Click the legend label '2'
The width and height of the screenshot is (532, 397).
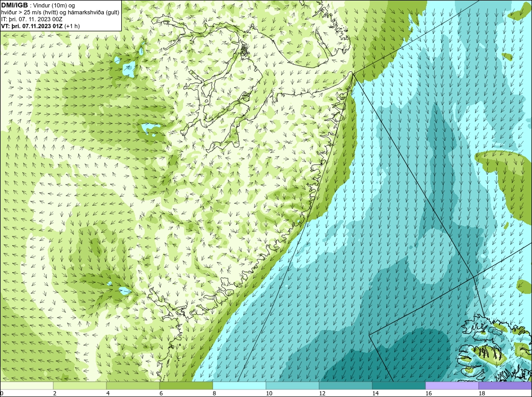click(x=55, y=393)
